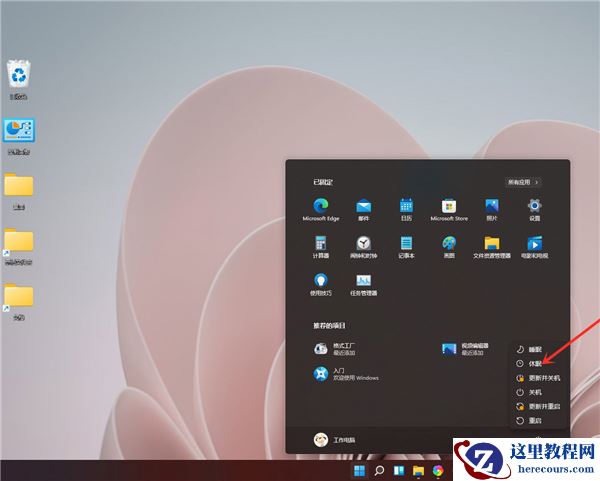This screenshot has height=481, width=600.
Task: Open the Widgets icon on taskbar
Action: [399, 470]
